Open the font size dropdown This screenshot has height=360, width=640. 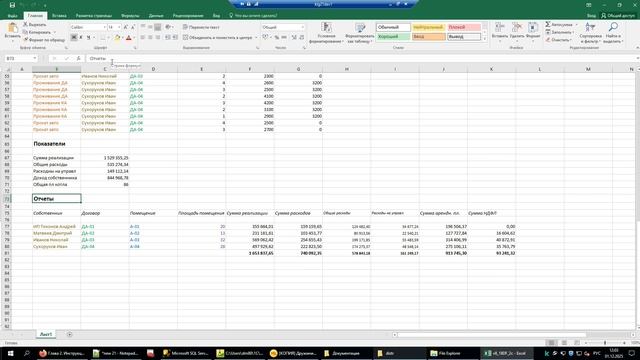(x=119, y=27)
